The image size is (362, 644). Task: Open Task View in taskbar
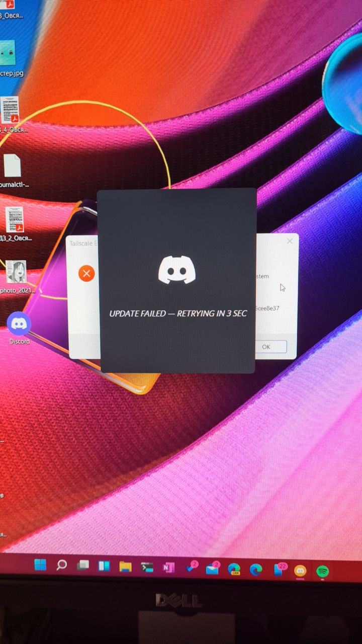(x=83, y=566)
